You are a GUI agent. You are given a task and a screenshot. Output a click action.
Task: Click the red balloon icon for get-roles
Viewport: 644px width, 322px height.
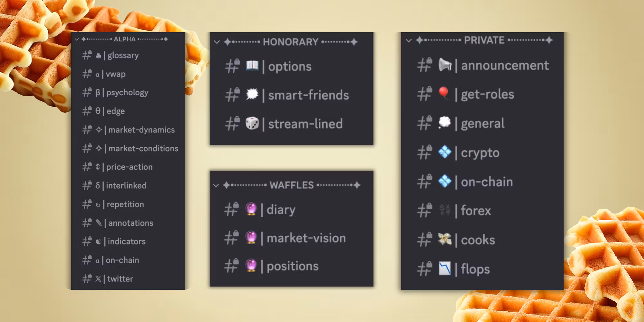click(444, 93)
